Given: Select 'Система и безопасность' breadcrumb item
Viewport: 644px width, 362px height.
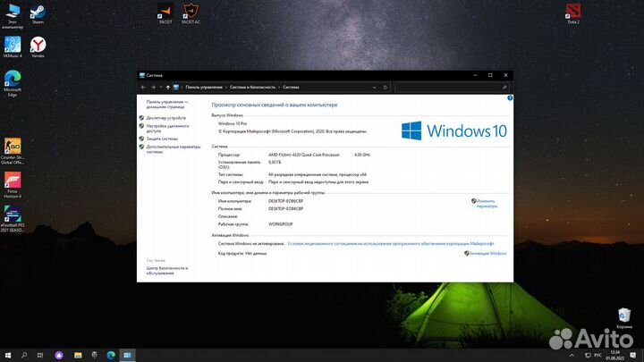Looking at the screenshot, I should [253, 87].
